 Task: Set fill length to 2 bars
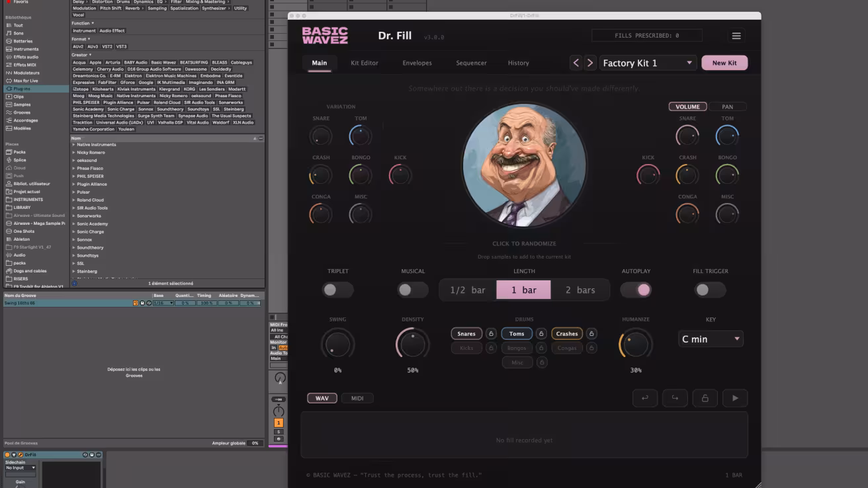[x=580, y=290]
